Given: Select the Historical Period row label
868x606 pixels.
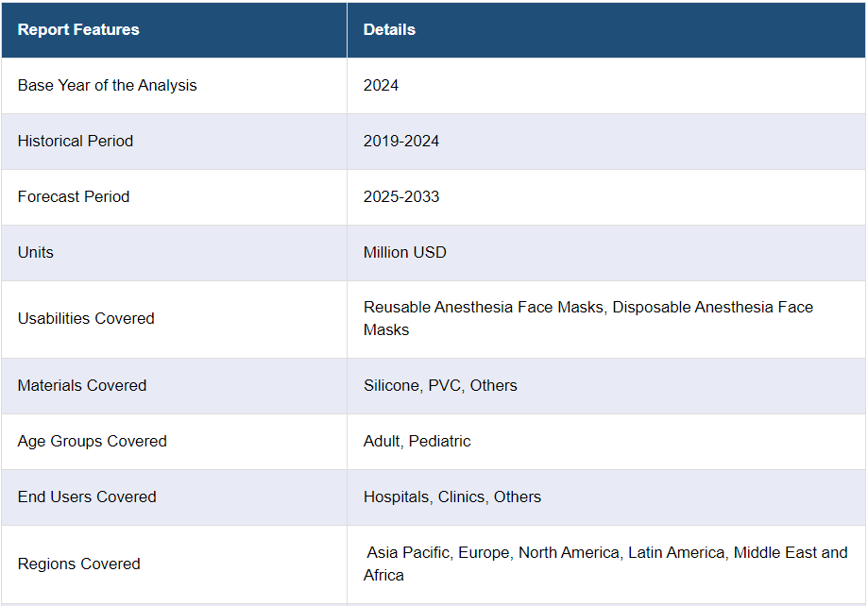Looking at the screenshot, I should [76, 141].
